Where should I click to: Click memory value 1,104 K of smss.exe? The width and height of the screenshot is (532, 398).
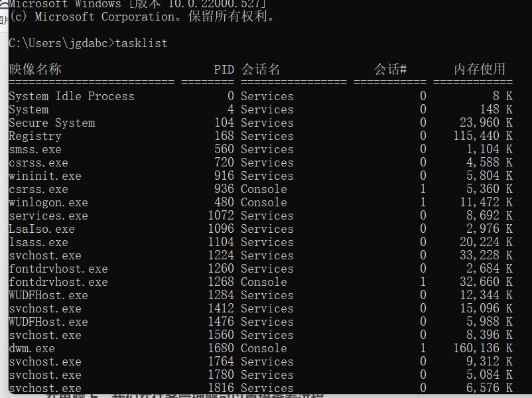(490, 149)
